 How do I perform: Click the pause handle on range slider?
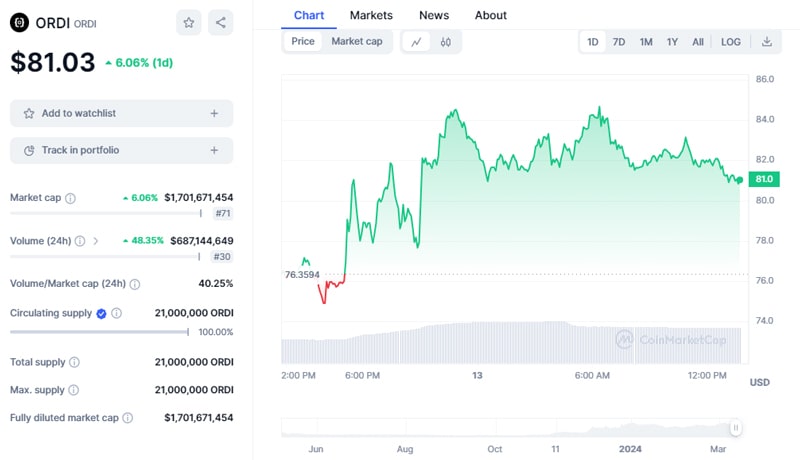[x=735, y=428]
